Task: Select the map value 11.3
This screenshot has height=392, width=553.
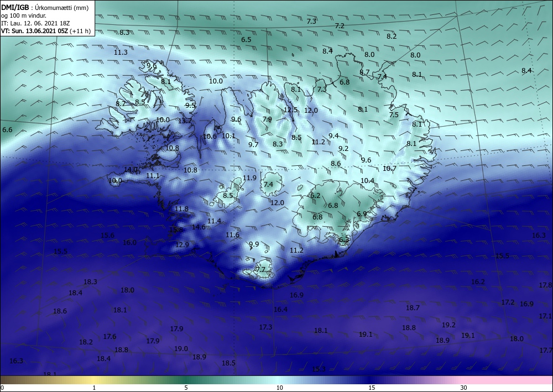Action: pyautogui.click(x=121, y=53)
